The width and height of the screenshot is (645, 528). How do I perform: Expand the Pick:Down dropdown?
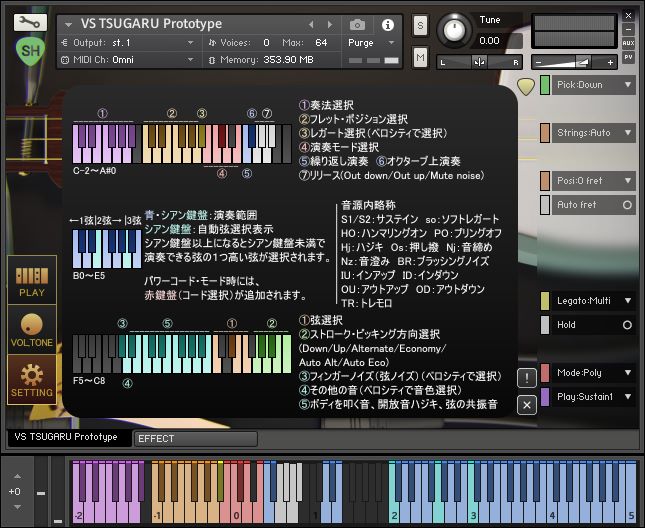[x=627, y=85]
